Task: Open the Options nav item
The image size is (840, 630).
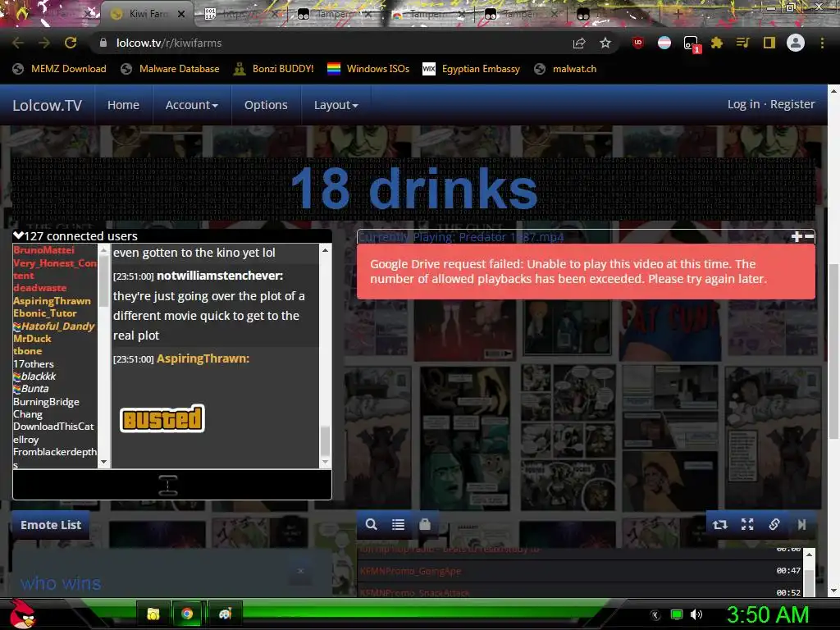Action: click(266, 105)
